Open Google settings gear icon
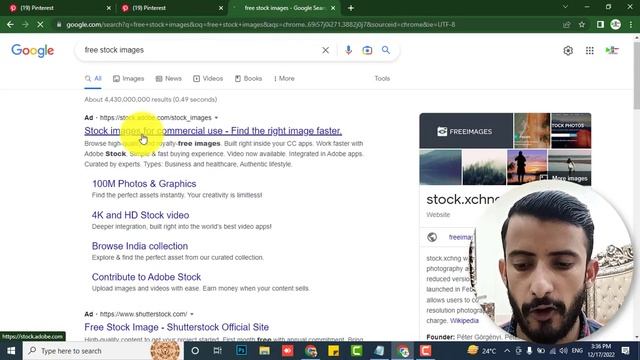The width and height of the screenshot is (640, 360). coord(568,51)
